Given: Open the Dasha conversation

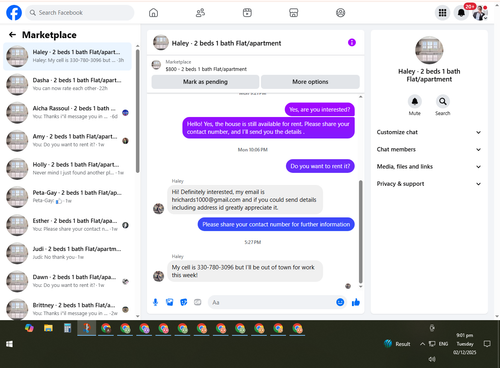Looking at the screenshot, I should pos(67,84).
